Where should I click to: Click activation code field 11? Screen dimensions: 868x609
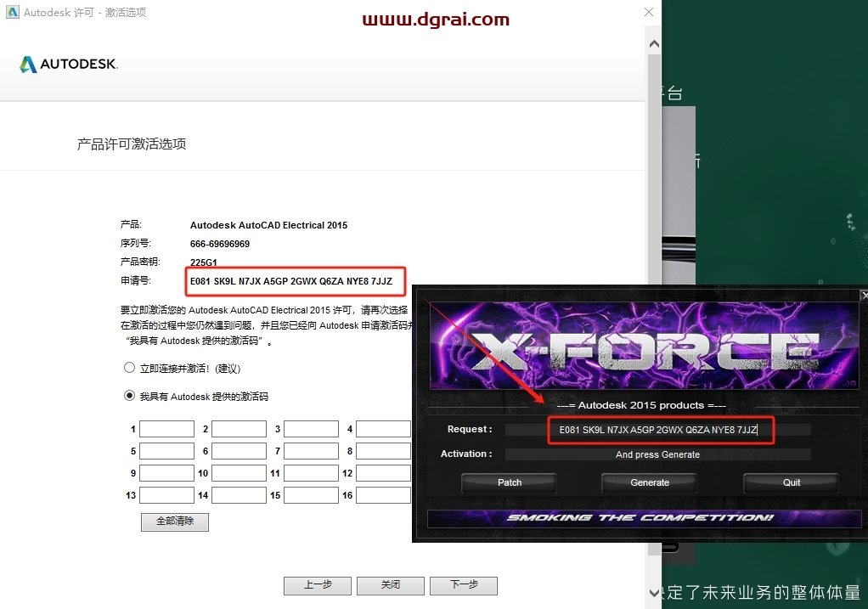pyautogui.click(x=311, y=473)
